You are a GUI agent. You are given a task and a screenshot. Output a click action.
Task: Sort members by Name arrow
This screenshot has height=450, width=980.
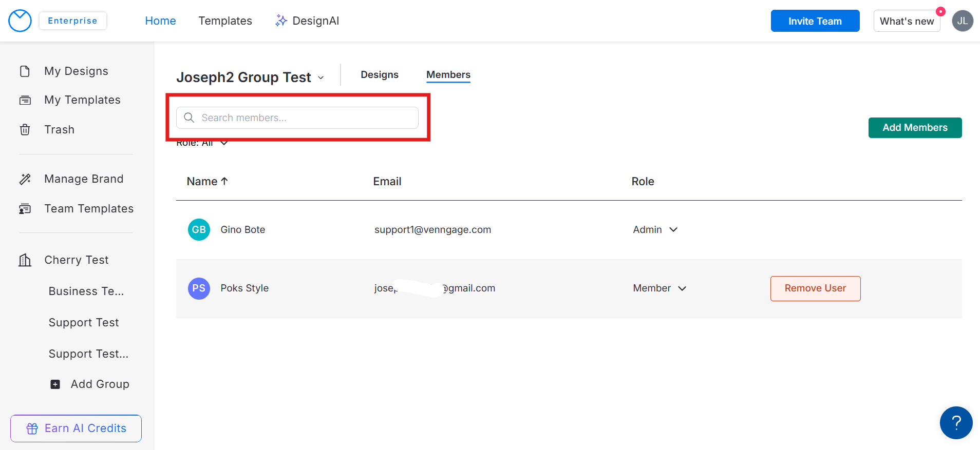tap(224, 181)
